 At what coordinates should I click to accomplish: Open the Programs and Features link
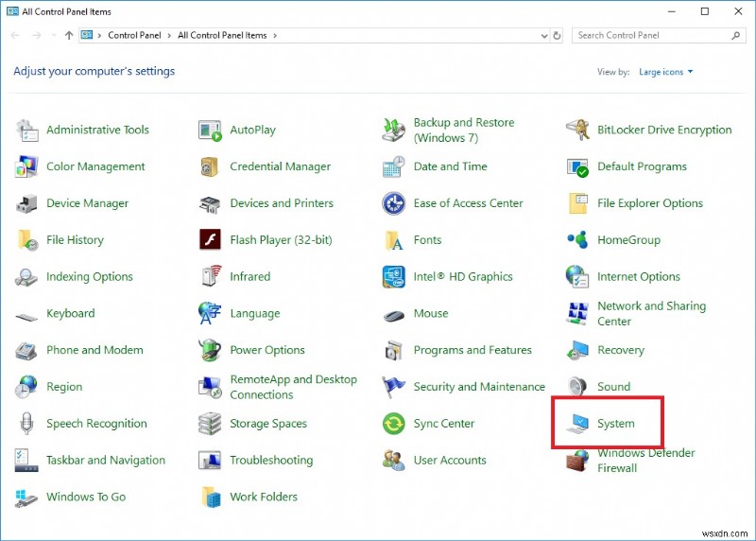[x=472, y=350]
